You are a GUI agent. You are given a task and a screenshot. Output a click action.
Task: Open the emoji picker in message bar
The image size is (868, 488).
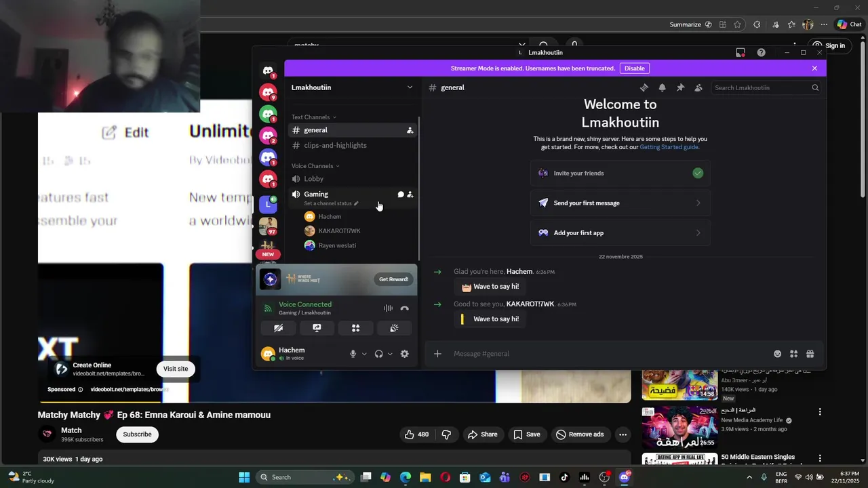click(777, 354)
